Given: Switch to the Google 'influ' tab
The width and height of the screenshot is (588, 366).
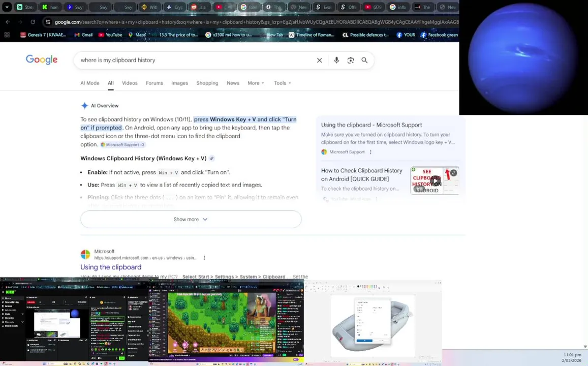Looking at the screenshot, I should pyautogui.click(x=397, y=7).
